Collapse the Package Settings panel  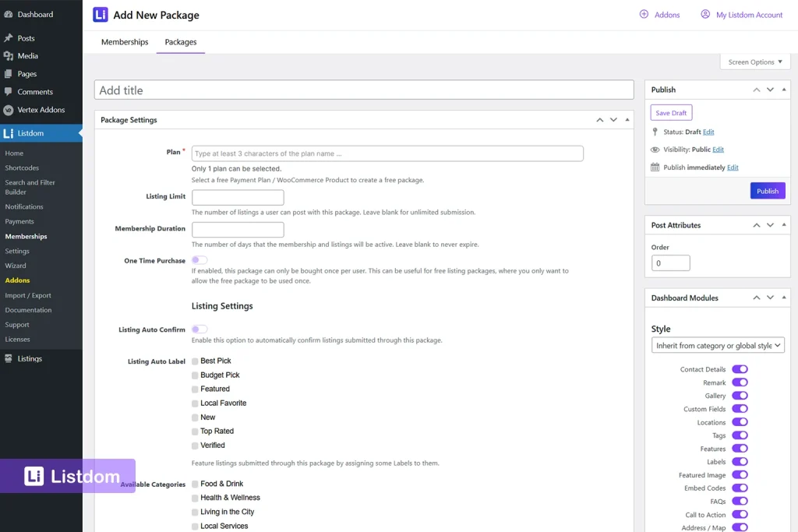pyautogui.click(x=626, y=119)
